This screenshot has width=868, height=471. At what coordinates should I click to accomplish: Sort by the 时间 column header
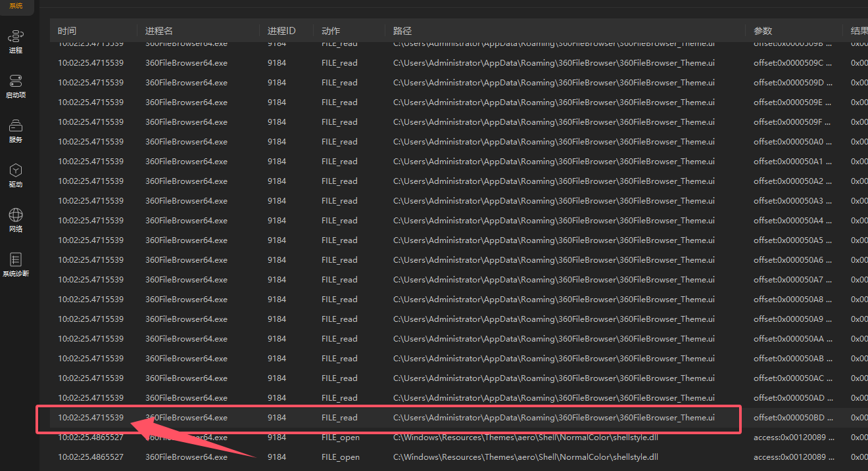67,31
